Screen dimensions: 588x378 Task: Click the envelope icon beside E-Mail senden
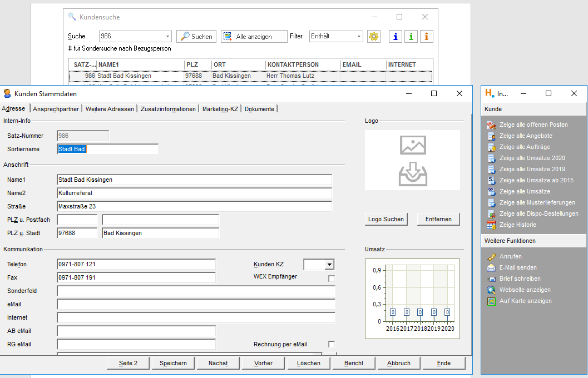pyautogui.click(x=491, y=267)
